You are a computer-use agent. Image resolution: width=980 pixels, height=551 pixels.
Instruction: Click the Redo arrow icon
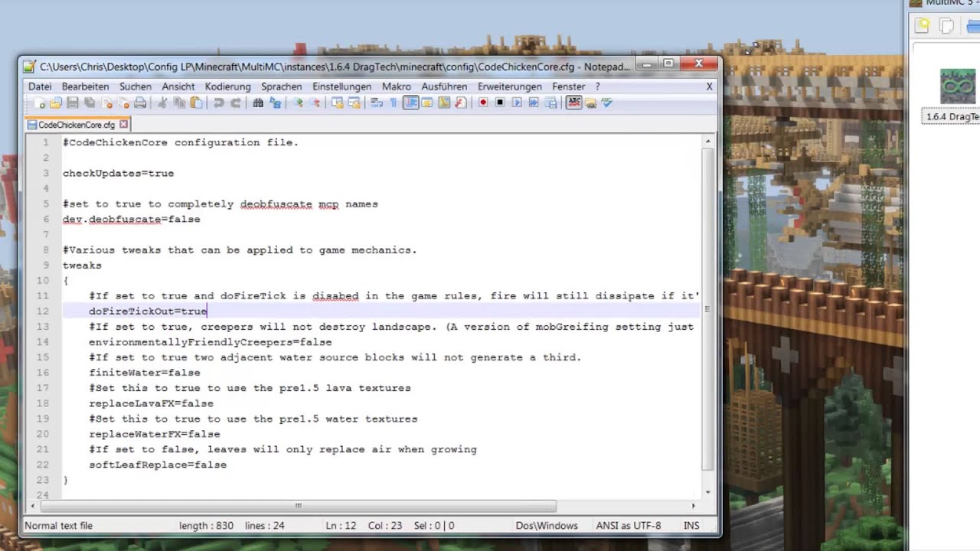pos(236,103)
